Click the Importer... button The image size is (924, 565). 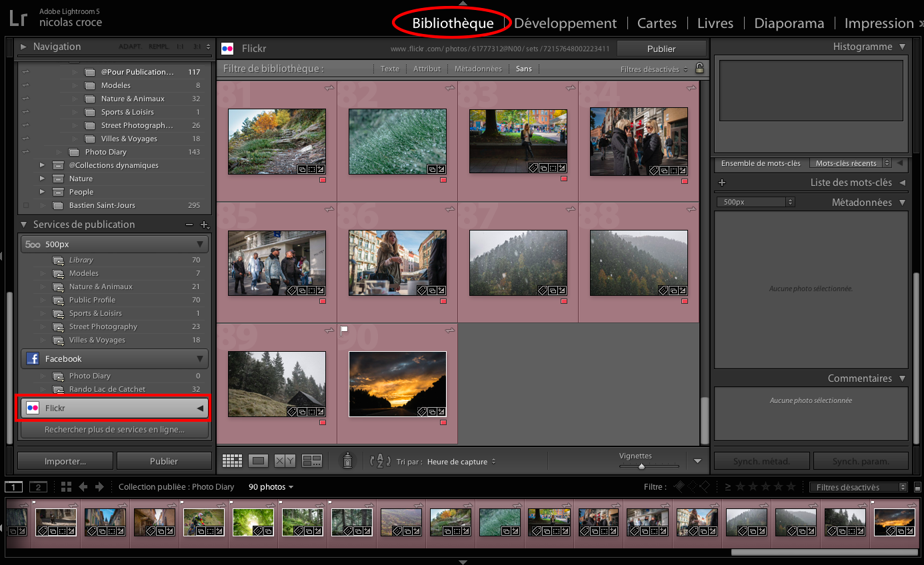[x=65, y=461]
